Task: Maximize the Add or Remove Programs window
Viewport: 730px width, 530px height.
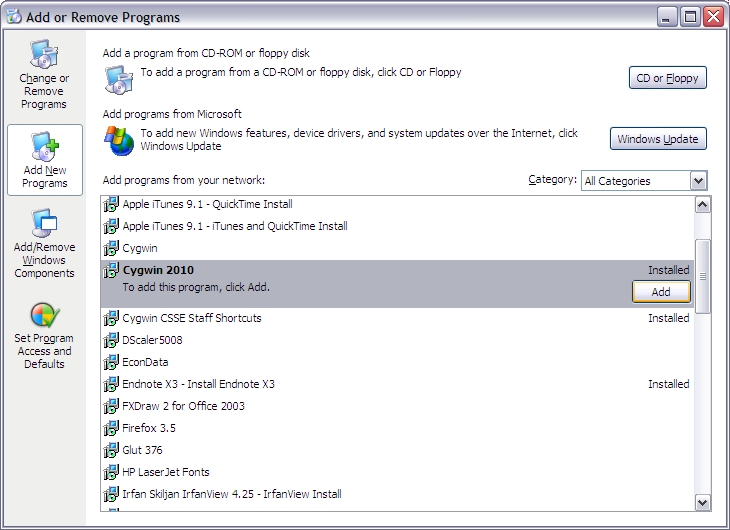Action: tap(690, 17)
